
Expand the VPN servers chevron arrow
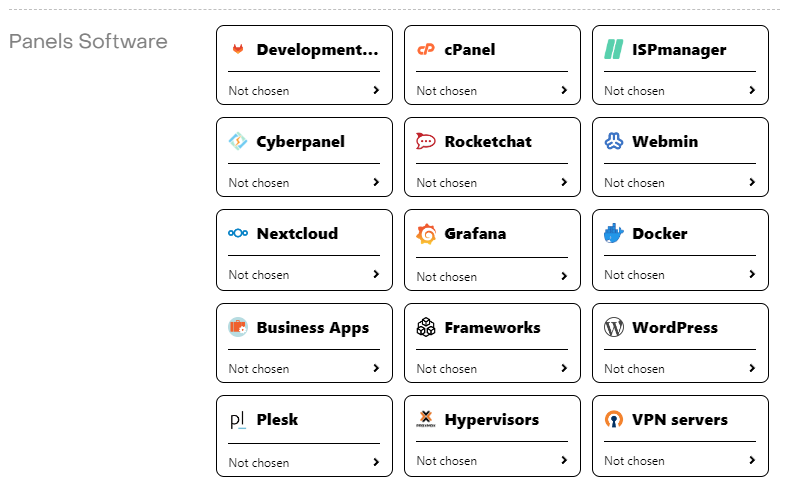752,460
